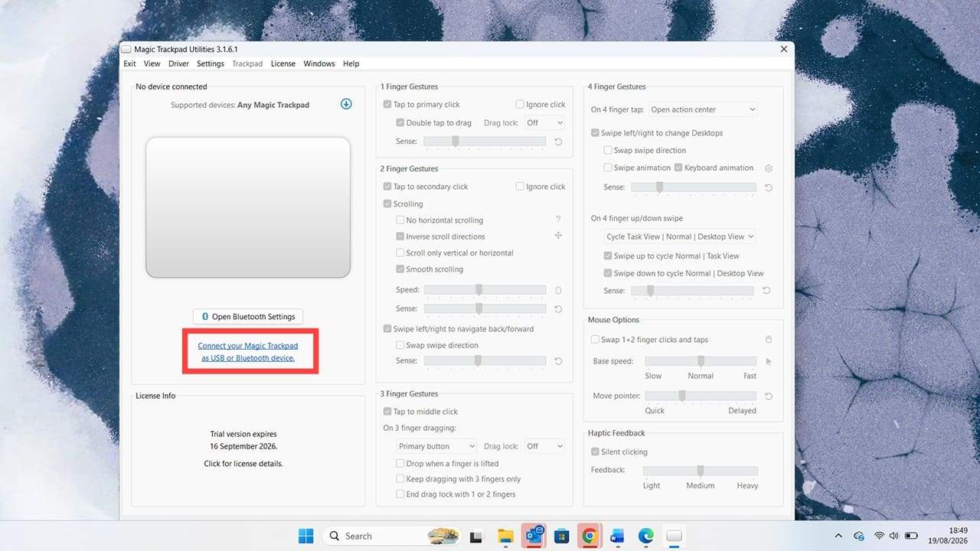Toggle Inverse scroll directions
980x551 pixels.
(x=400, y=236)
